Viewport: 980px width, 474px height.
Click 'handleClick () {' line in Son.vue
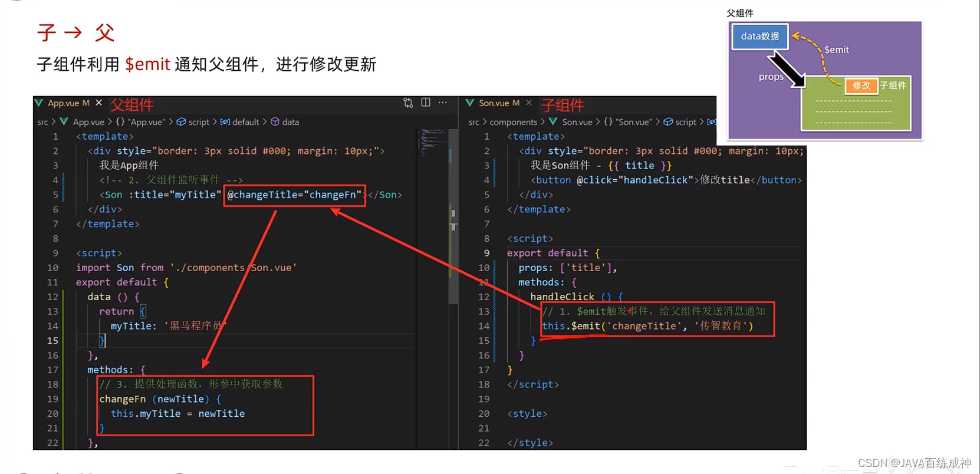click(x=577, y=297)
